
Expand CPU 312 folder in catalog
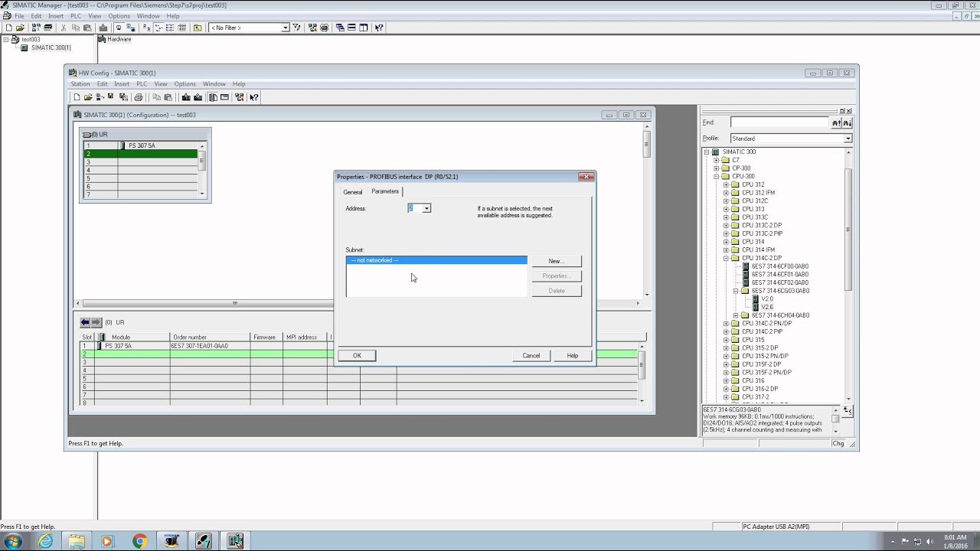(x=726, y=184)
